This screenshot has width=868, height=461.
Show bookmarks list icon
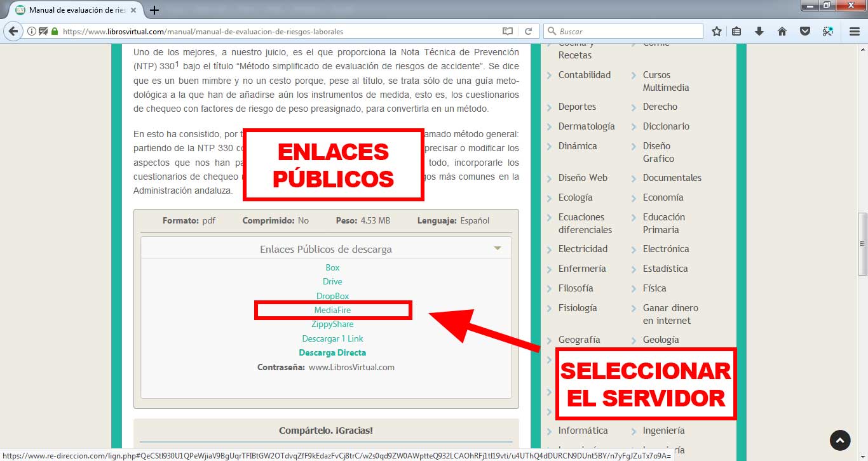point(736,31)
